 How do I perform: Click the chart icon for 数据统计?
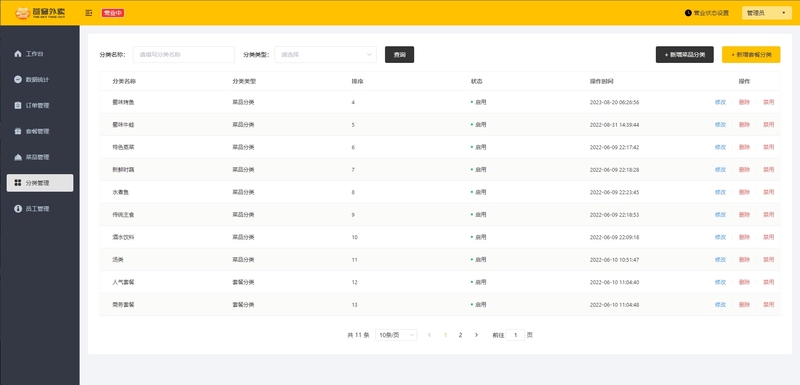[18, 80]
